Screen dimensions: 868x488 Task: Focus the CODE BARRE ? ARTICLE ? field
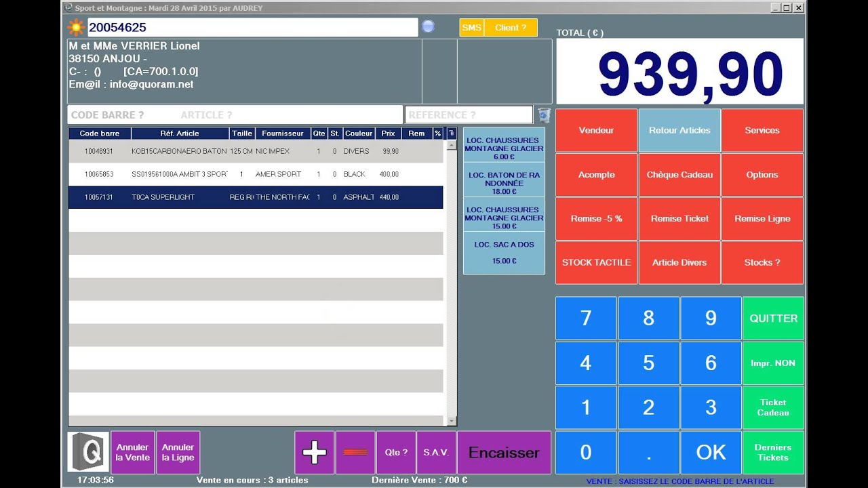[235, 115]
